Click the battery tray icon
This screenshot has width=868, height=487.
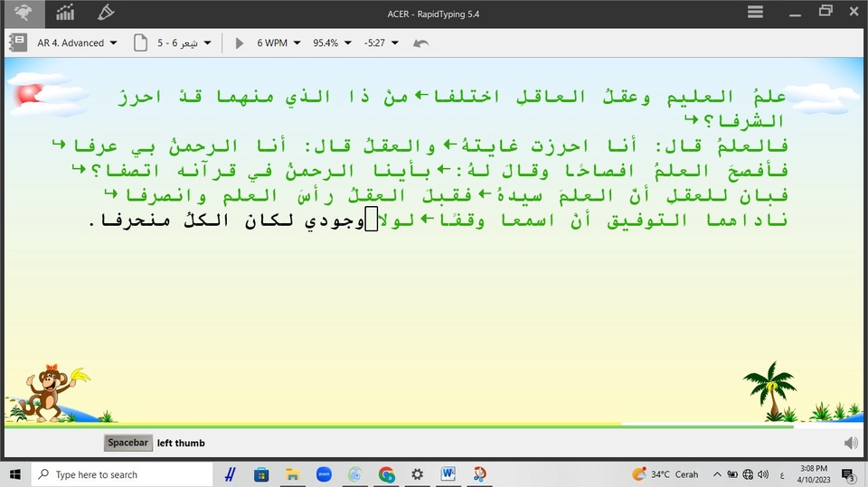732,474
